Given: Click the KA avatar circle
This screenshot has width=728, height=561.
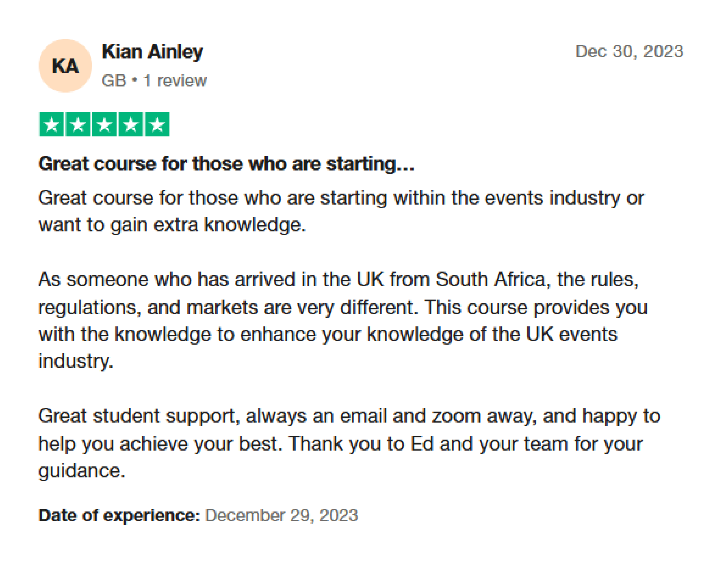Looking at the screenshot, I should click(65, 66).
